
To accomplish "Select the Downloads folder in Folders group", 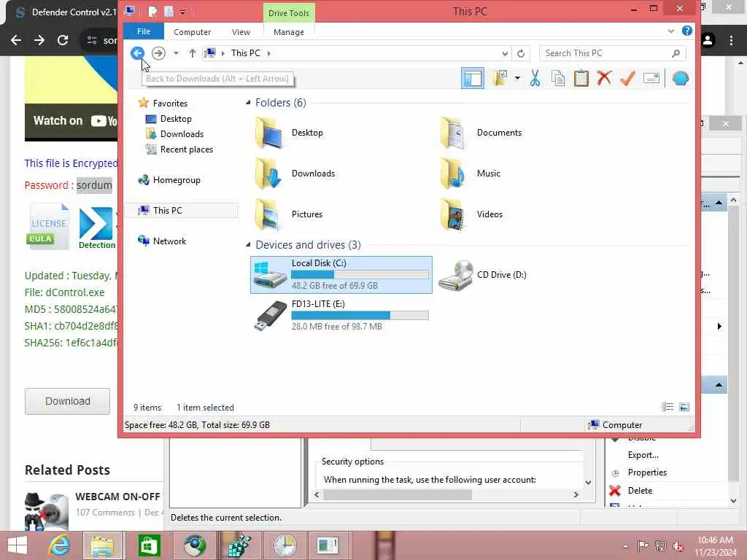I will [268, 174].
